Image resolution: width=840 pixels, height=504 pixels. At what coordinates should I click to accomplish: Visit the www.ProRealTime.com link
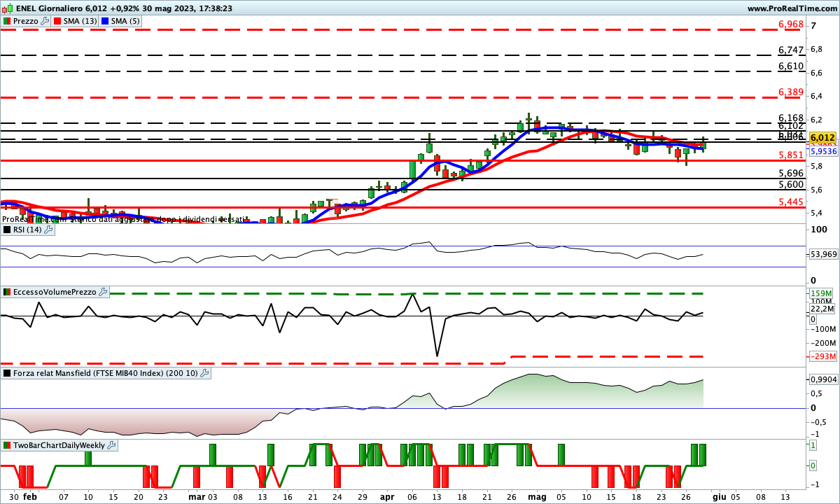pos(792,8)
